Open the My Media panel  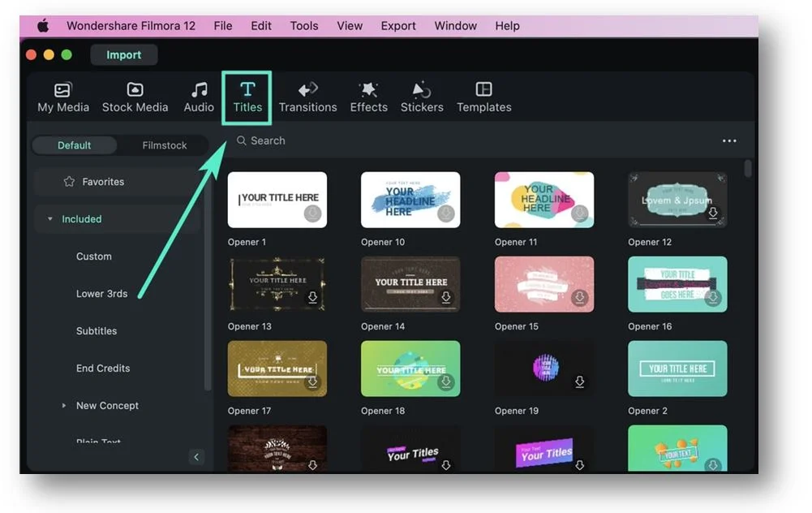pos(63,97)
